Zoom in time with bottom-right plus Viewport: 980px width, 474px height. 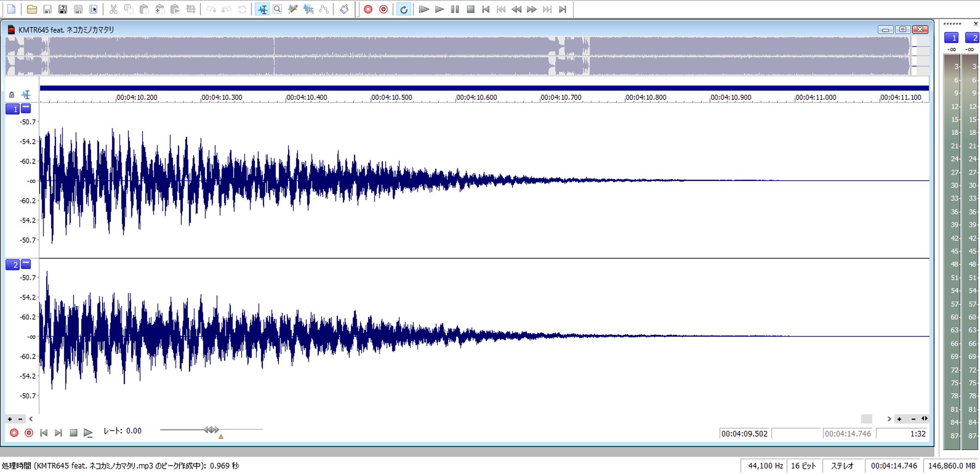pos(899,419)
